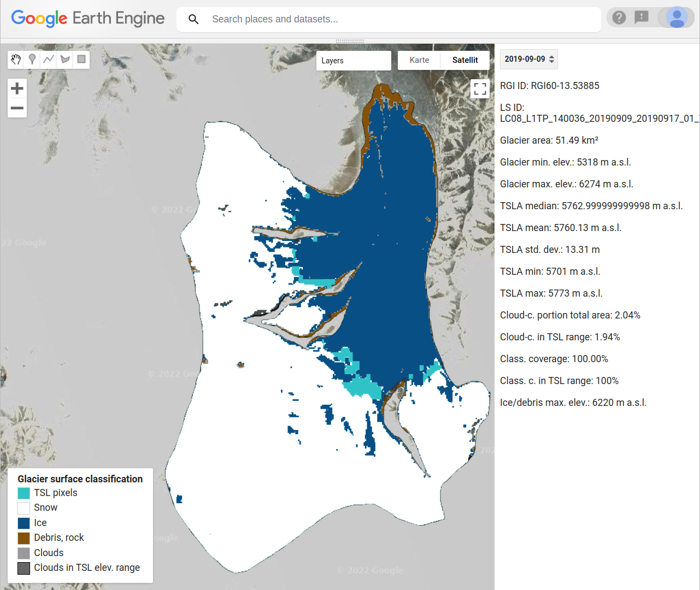
Task: Choose the draw polygon shape tool
Action: pos(65,60)
